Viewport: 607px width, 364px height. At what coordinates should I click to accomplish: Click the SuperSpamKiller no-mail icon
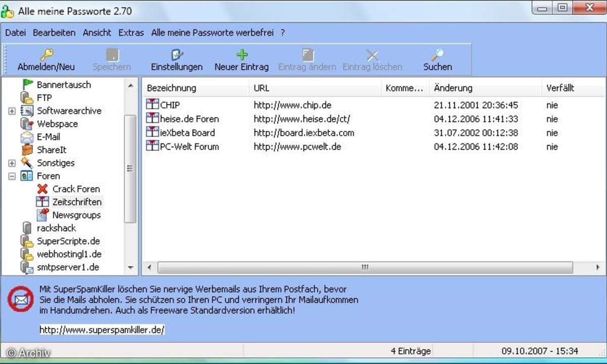click(x=21, y=299)
